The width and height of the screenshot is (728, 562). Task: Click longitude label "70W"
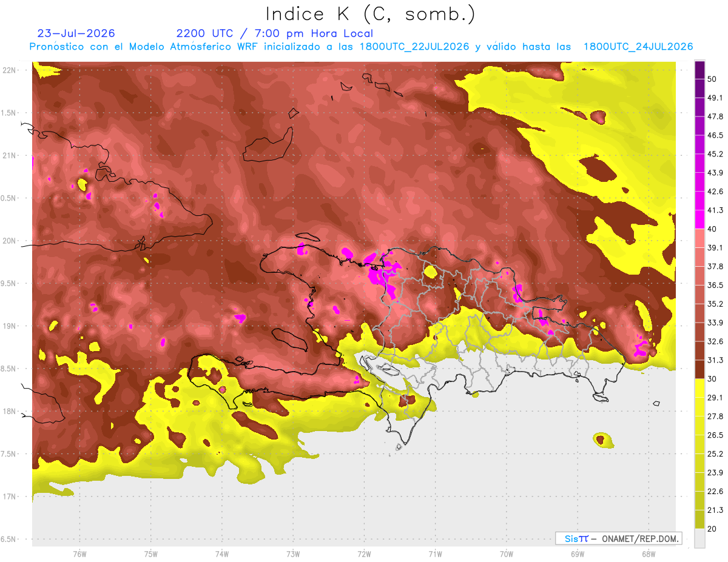506,554
